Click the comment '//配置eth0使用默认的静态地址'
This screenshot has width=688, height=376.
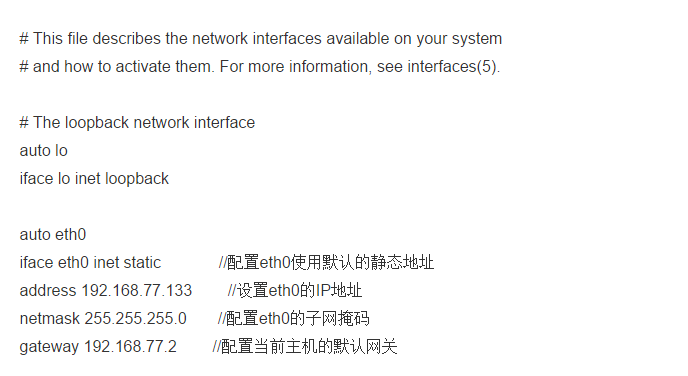(326, 263)
